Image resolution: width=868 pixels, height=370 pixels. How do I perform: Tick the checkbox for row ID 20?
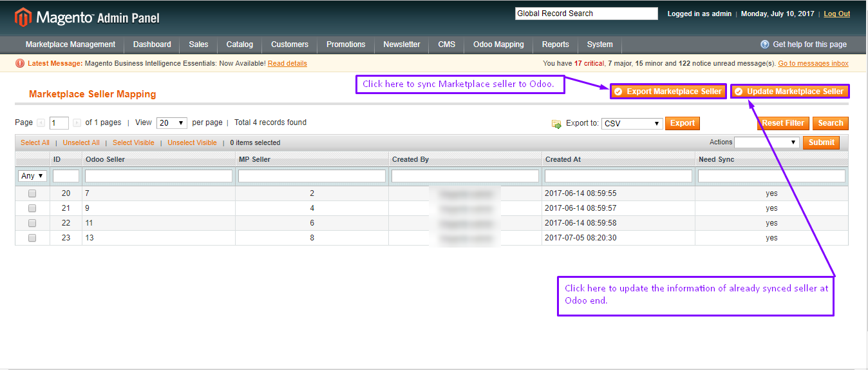pos(32,193)
